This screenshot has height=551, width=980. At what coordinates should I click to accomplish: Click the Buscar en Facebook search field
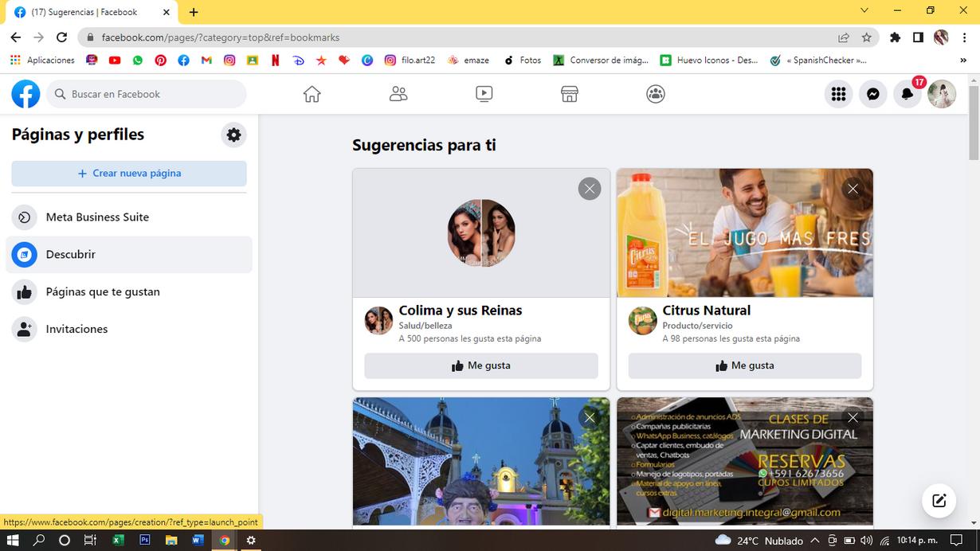click(147, 94)
